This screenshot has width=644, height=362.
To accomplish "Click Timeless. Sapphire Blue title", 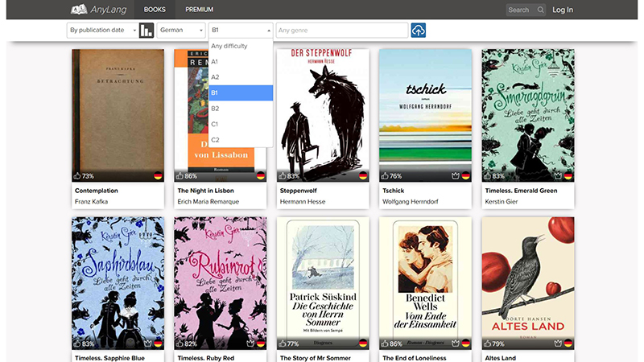I will (x=109, y=358).
